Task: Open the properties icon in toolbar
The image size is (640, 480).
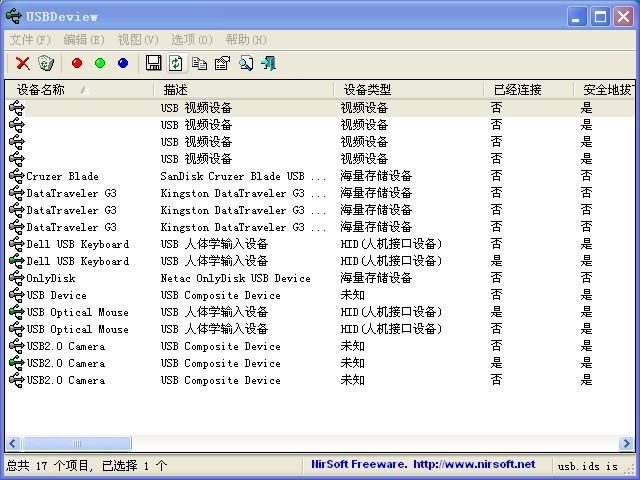Action: click(x=221, y=63)
